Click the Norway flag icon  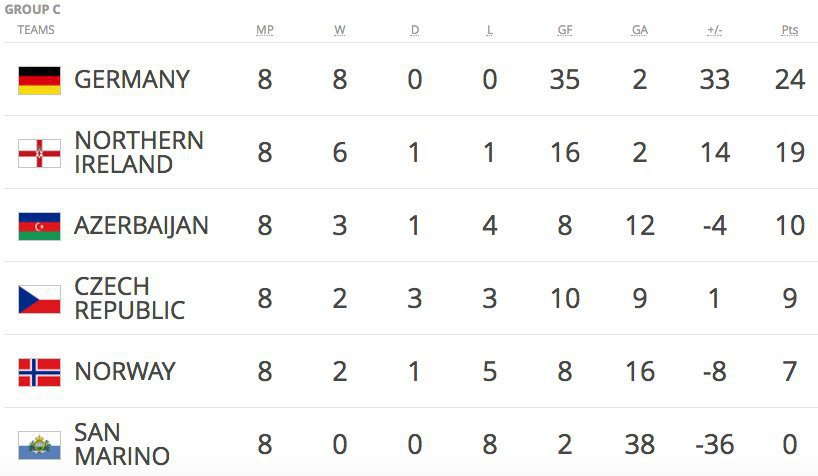39,372
